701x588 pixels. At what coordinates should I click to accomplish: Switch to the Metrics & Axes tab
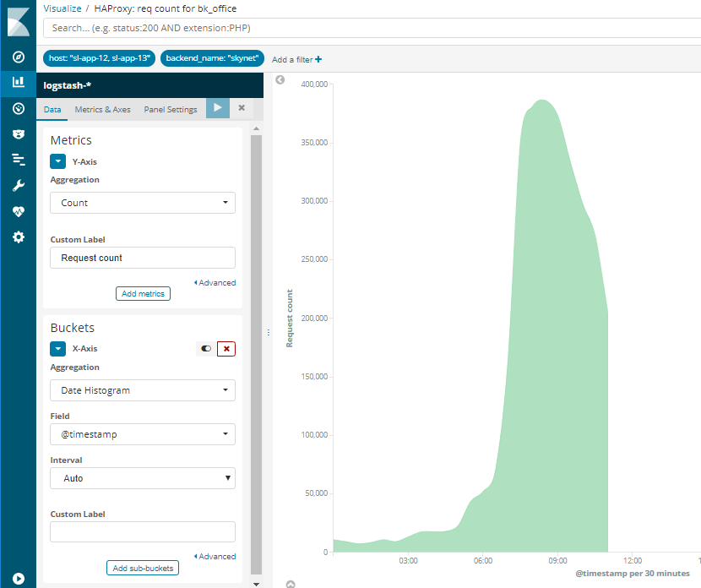click(102, 110)
